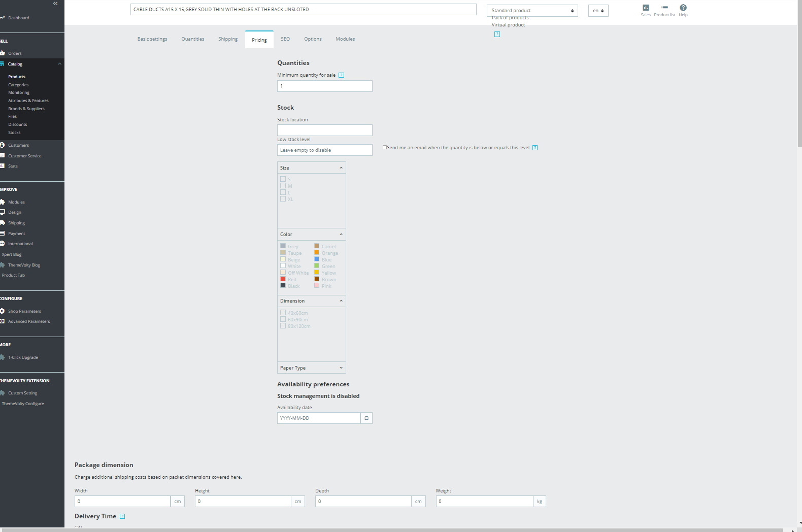The height and width of the screenshot is (532, 802).
Task: Check the 40x60cm dimension option
Action: click(283, 313)
